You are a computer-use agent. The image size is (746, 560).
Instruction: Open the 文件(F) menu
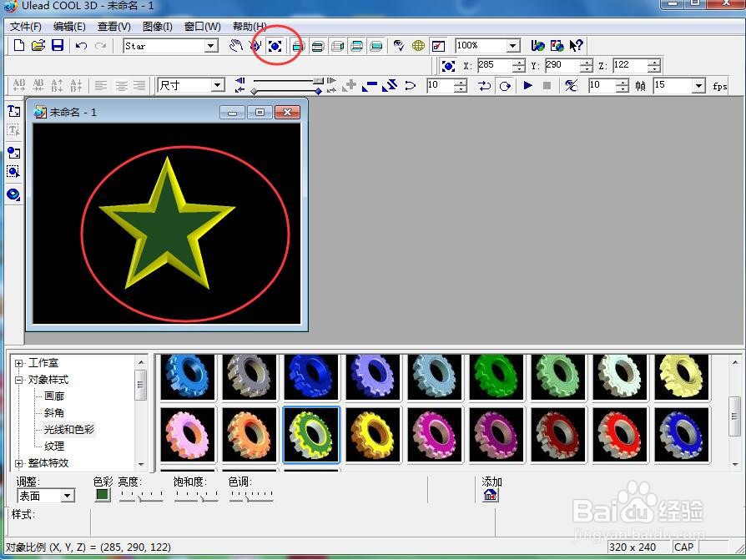tap(26, 27)
